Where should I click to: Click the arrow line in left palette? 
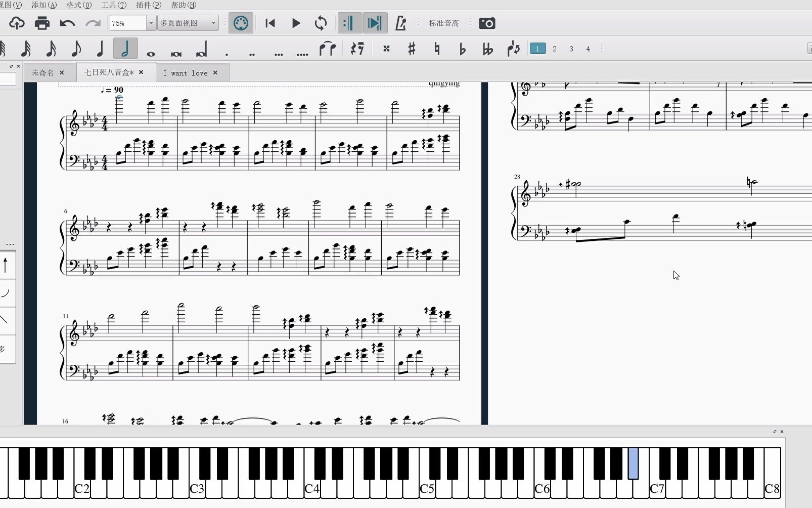pos(6,265)
